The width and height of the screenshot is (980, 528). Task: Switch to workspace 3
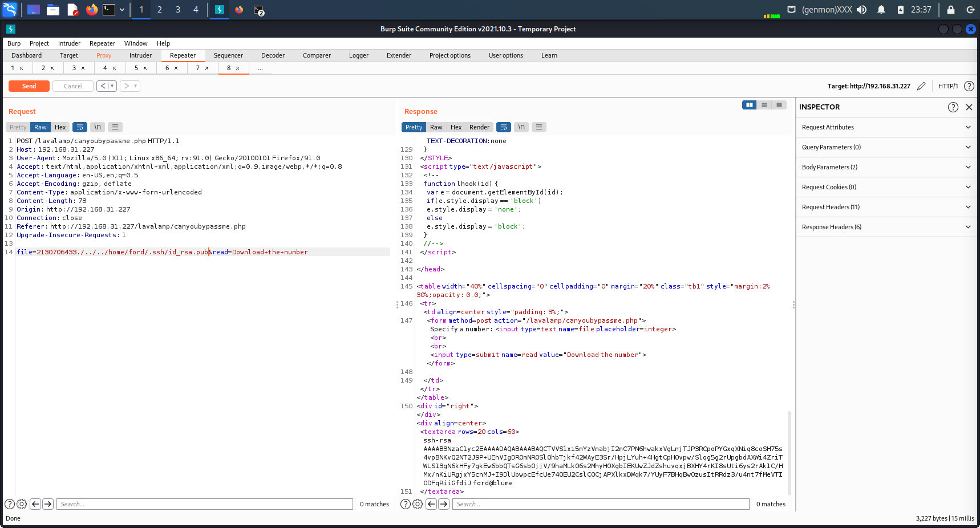[178, 10]
